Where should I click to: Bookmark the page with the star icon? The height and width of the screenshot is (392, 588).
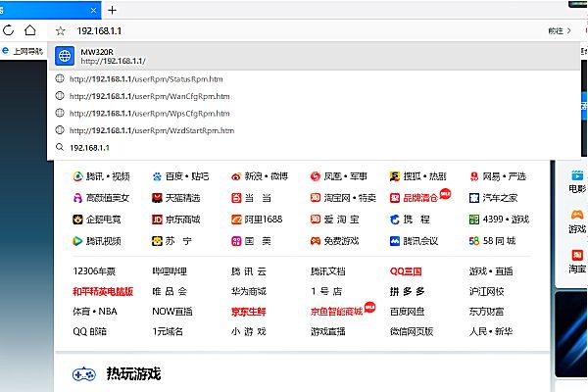click(61, 30)
